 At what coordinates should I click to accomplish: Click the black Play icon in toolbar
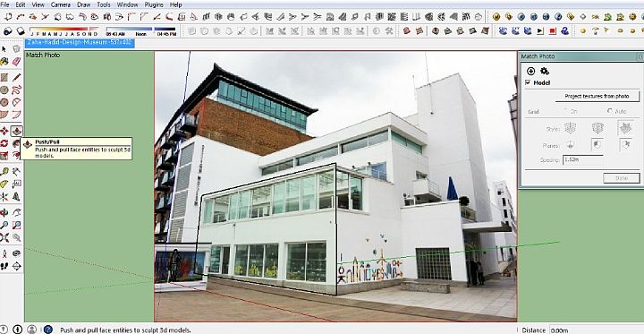coord(540,30)
